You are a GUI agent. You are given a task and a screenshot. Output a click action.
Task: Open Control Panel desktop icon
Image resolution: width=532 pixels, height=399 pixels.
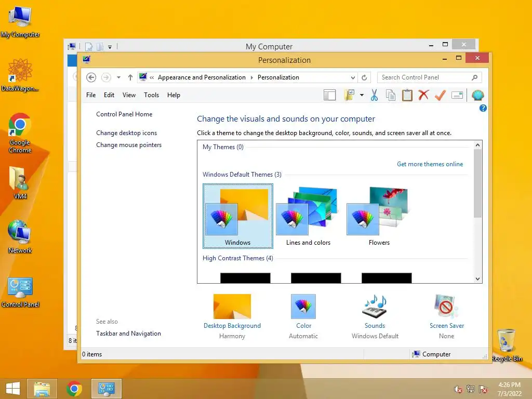20,292
